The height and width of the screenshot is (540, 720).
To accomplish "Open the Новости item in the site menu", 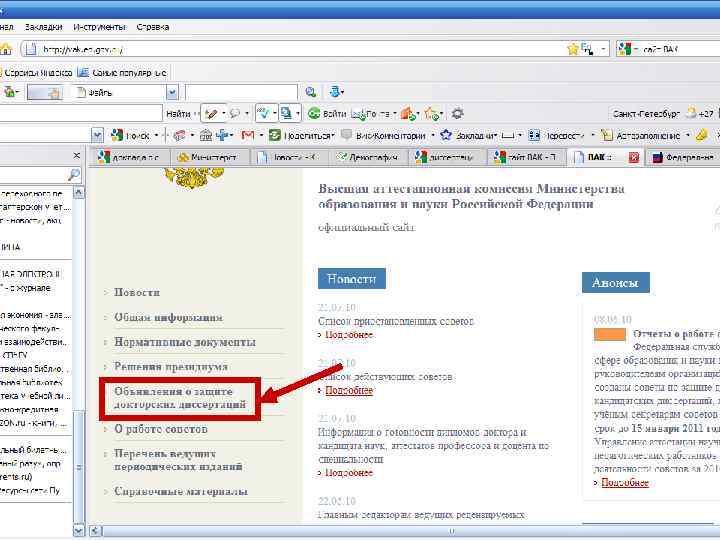I will tap(137, 292).
